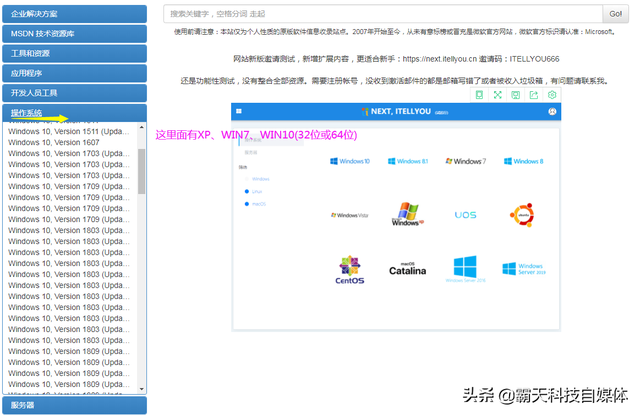Open Windows 10, Version 1511 entry
This screenshot has height=415, width=640.
[69, 131]
